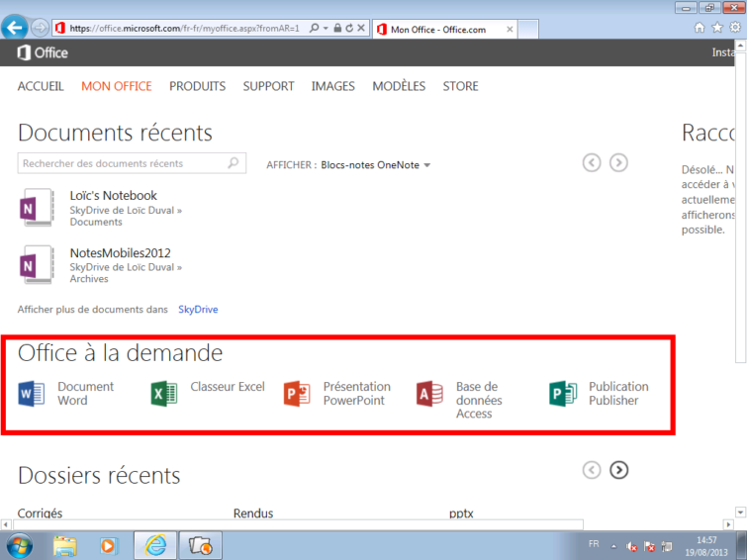
Task: Open the Windows Start button
Action: coord(19,546)
